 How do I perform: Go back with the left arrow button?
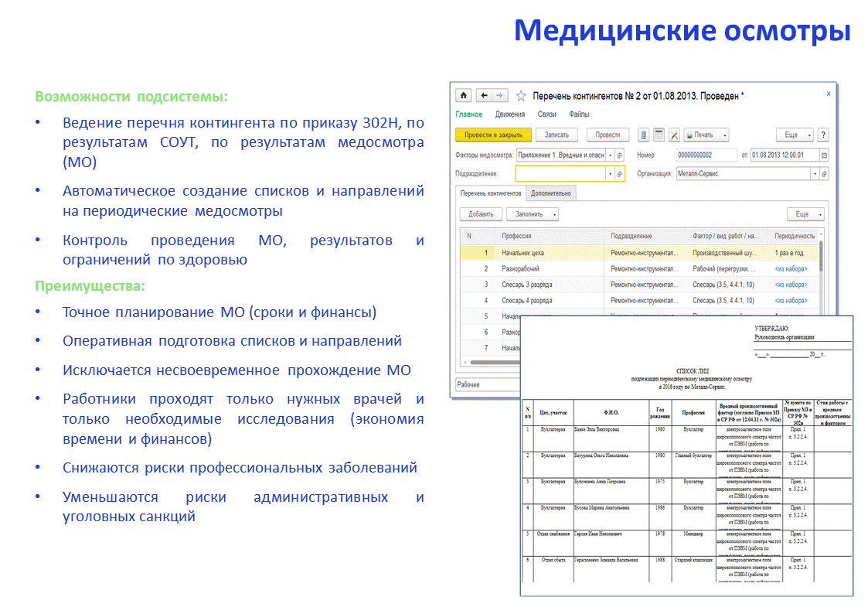pyautogui.click(x=484, y=96)
